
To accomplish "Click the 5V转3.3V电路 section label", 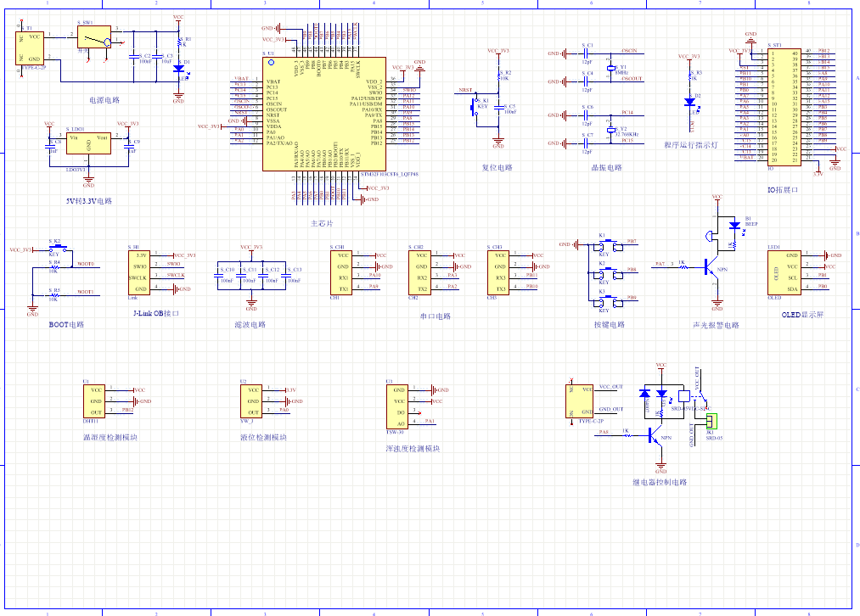I will 89,201.
